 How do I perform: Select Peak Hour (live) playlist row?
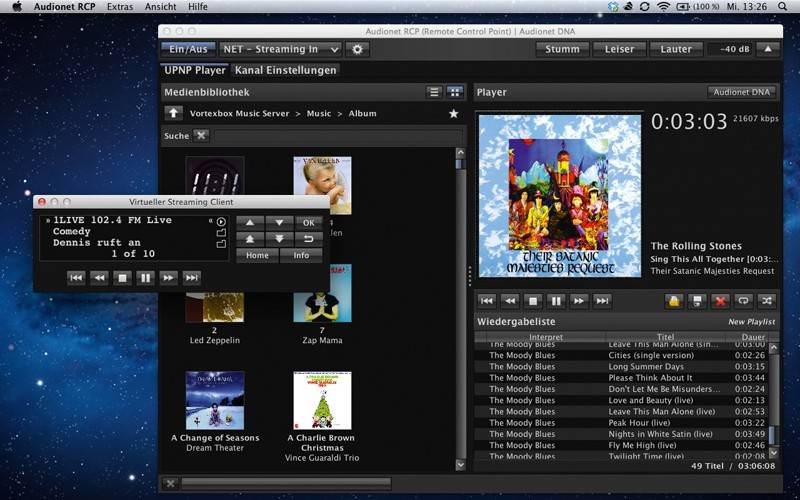coord(621,423)
